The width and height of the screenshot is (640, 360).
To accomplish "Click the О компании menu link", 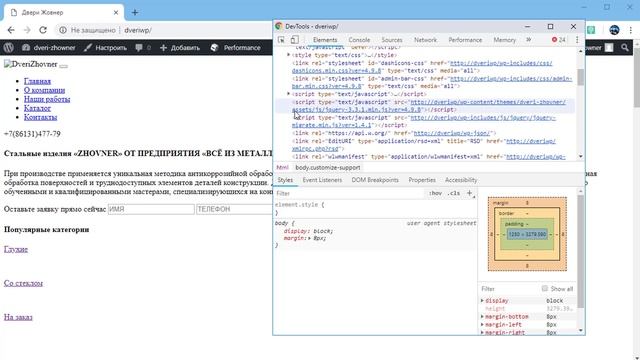I will coord(44,90).
